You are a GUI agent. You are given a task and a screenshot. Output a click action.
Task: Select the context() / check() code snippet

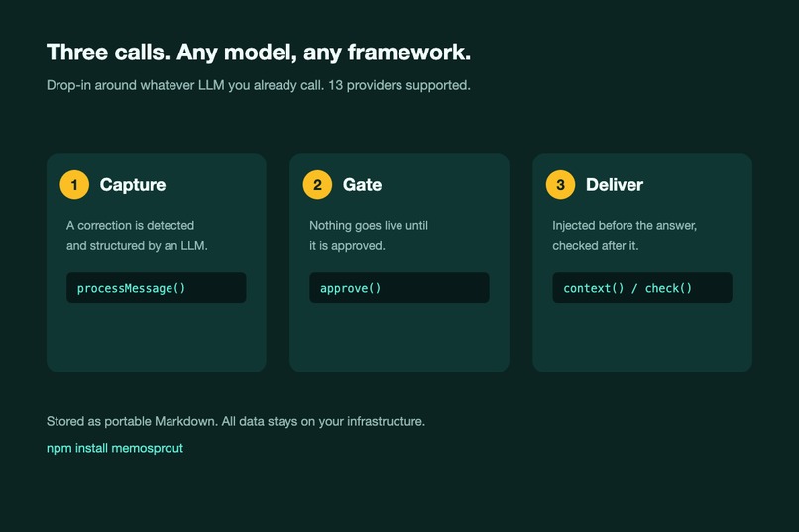[x=642, y=288]
